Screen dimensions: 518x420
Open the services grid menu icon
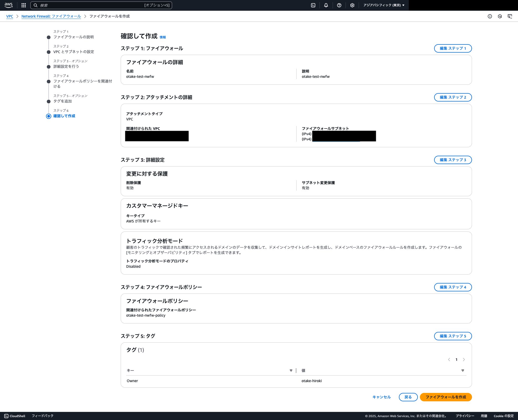(24, 5)
